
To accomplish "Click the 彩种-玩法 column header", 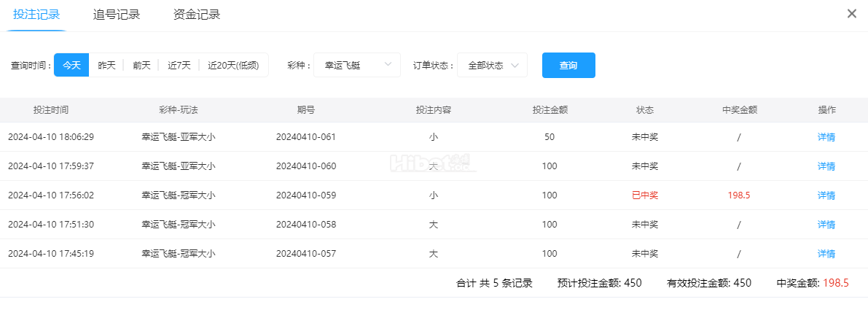I will [179, 110].
